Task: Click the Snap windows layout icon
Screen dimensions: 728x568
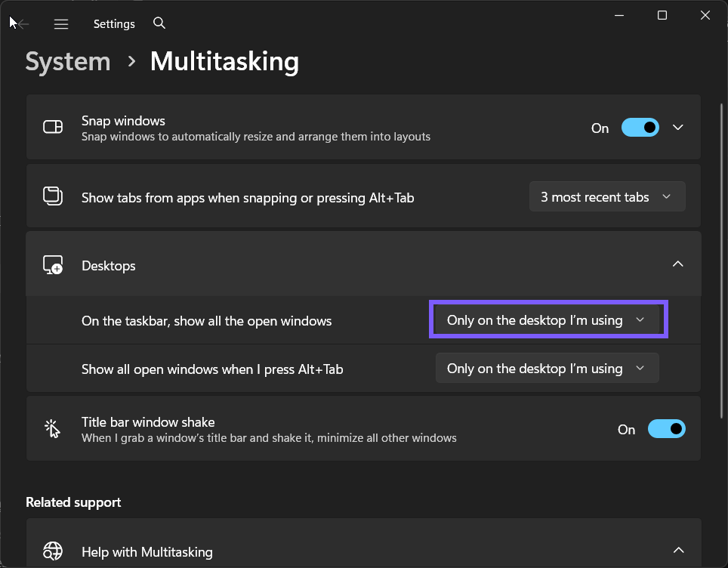Action: tap(53, 127)
